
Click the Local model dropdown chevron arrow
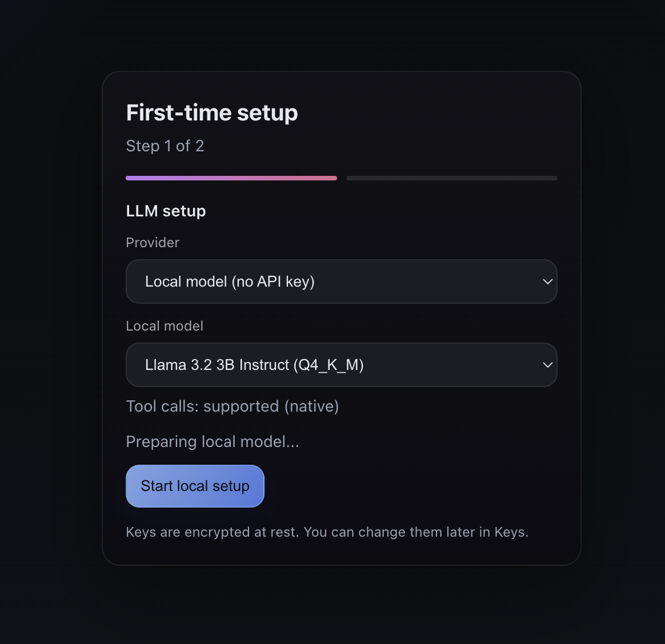[547, 365]
